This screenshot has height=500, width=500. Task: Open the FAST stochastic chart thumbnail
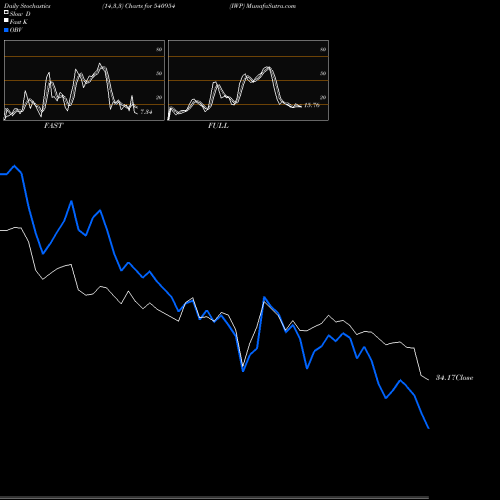[84, 80]
